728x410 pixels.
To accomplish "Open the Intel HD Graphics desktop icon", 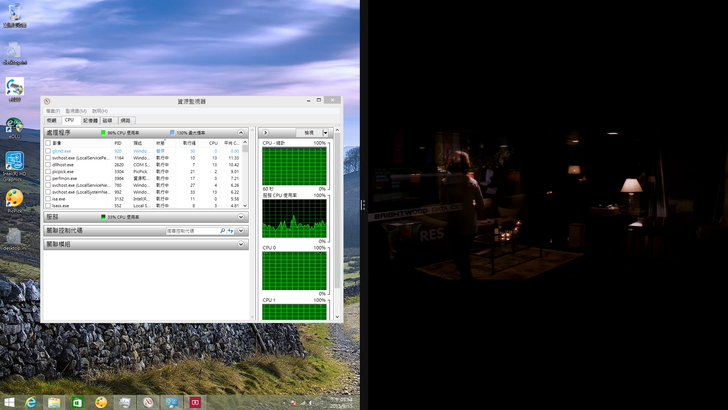I will [x=15, y=162].
